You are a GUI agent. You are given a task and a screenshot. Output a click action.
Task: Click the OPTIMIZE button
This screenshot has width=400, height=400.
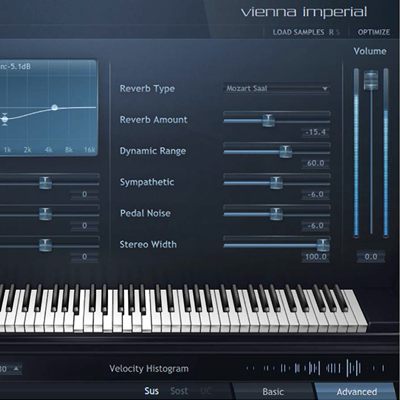374,32
